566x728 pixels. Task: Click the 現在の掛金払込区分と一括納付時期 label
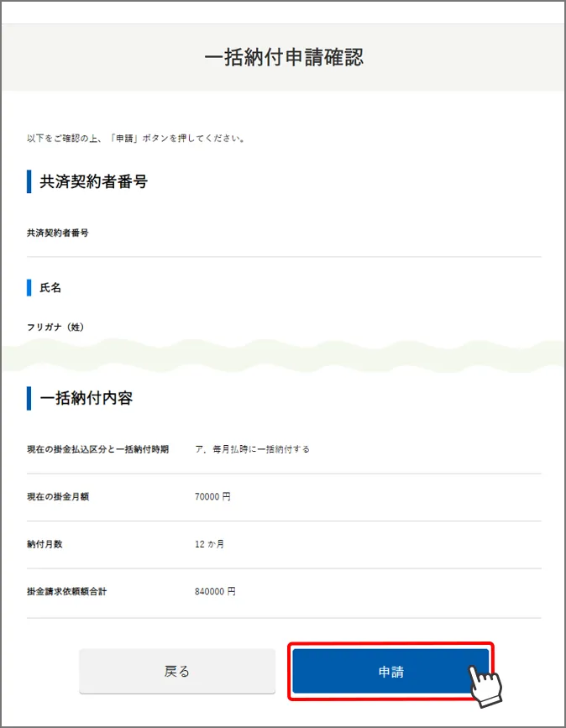coord(97,449)
